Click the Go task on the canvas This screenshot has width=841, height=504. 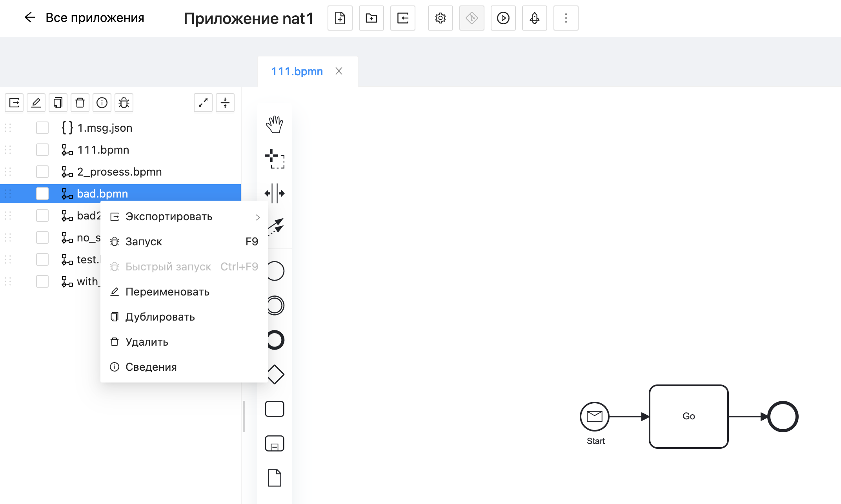click(x=688, y=416)
